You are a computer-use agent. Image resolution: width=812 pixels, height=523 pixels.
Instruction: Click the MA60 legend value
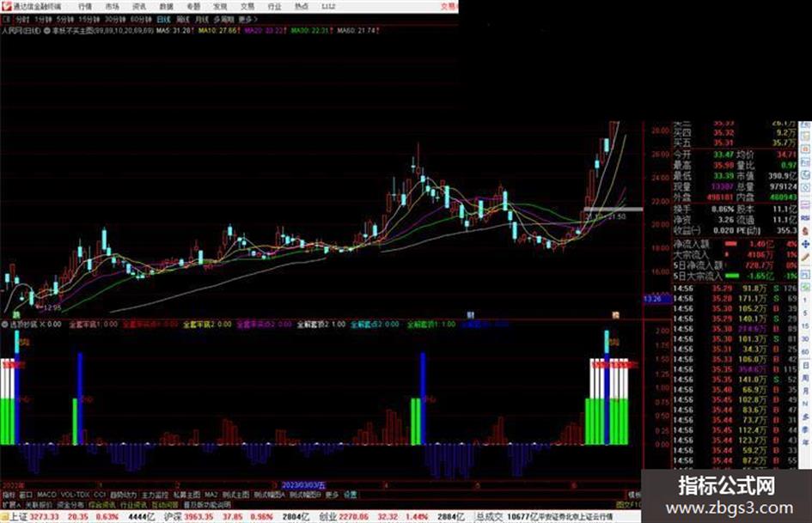[357, 31]
